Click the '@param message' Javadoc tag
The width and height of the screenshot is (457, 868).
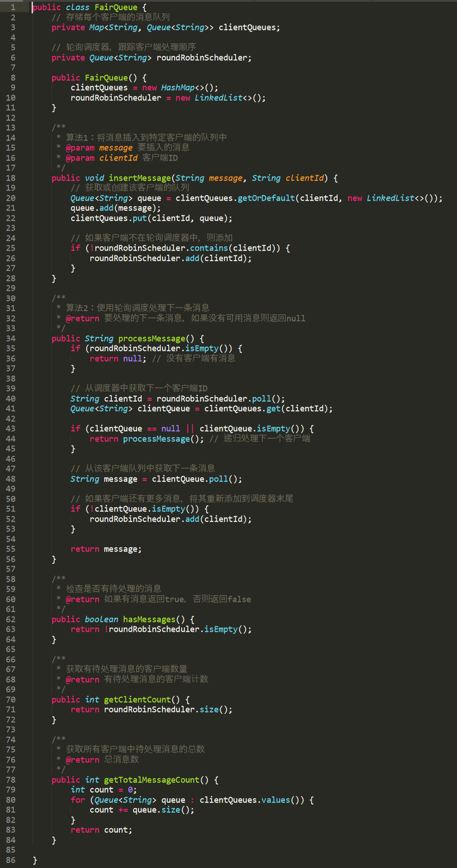tap(99, 148)
